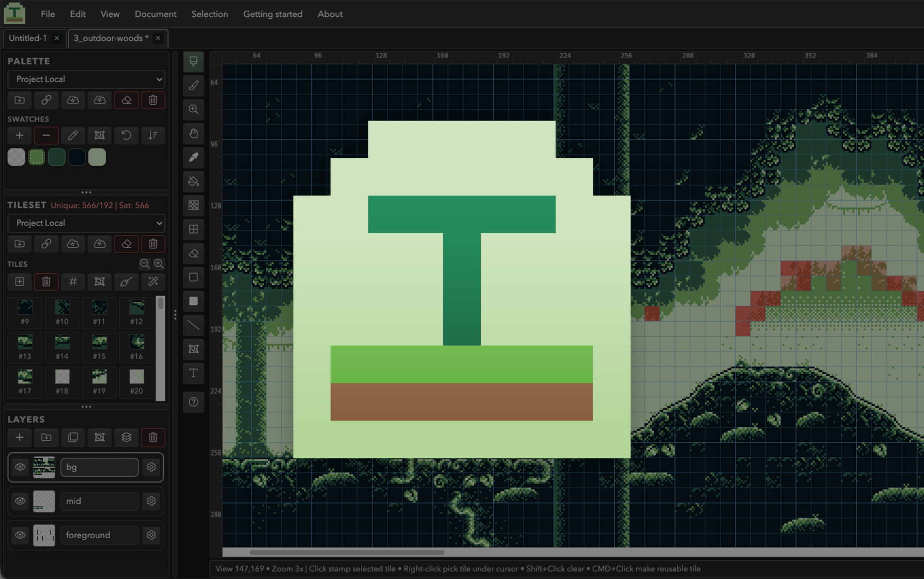
Task: Hide the bg layer
Action: pyautogui.click(x=20, y=467)
